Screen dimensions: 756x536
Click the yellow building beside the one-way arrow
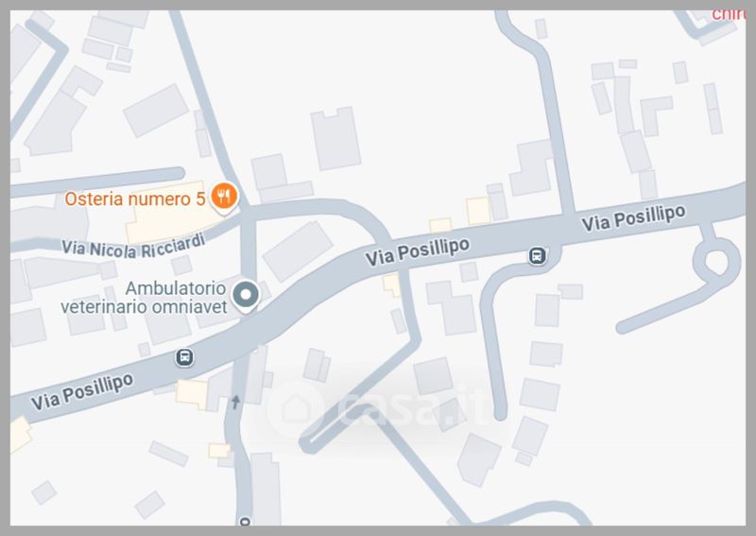(x=192, y=393)
